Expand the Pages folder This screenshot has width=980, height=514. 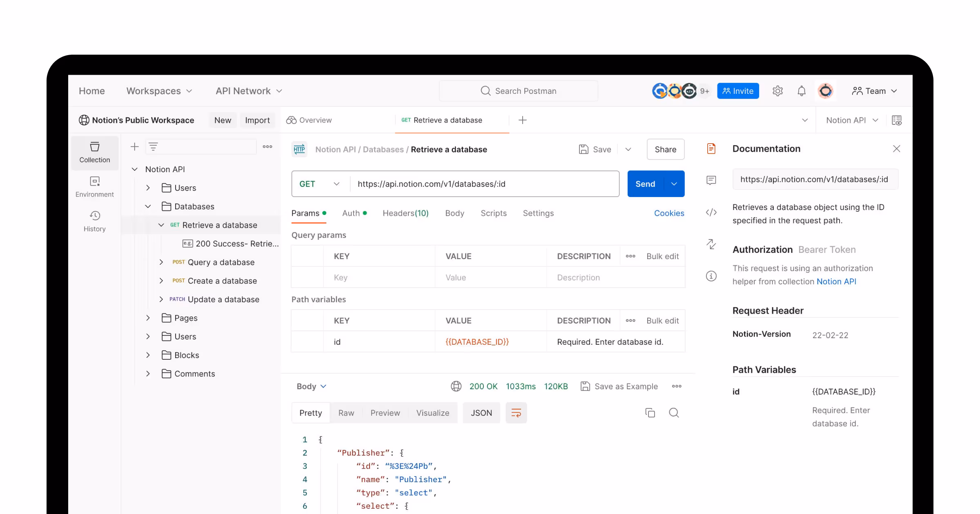click(x=148, y=318)
